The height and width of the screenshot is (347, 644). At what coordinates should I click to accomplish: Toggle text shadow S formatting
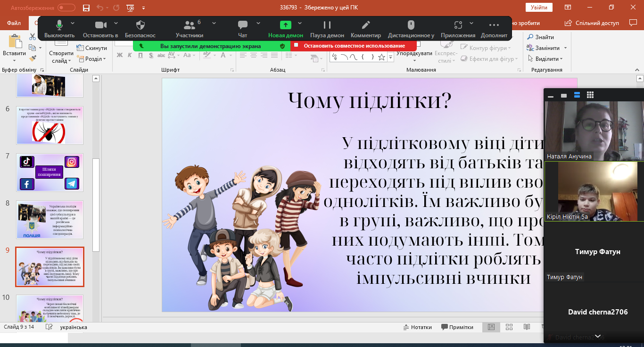pyautogui.click(x=150, y=55)
